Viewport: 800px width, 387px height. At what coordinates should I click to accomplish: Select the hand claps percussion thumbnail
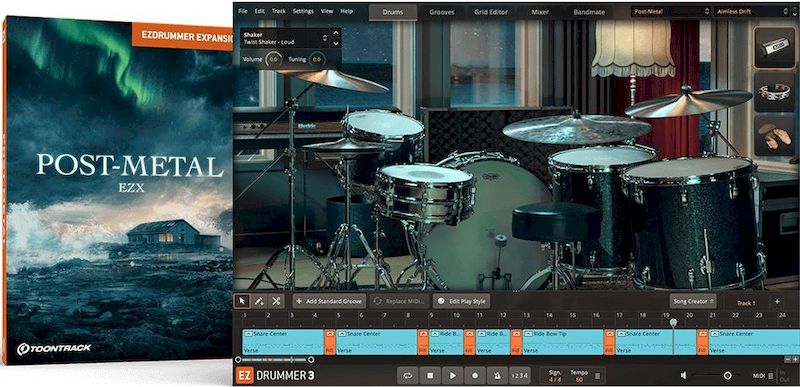click(x=774, y=135)
